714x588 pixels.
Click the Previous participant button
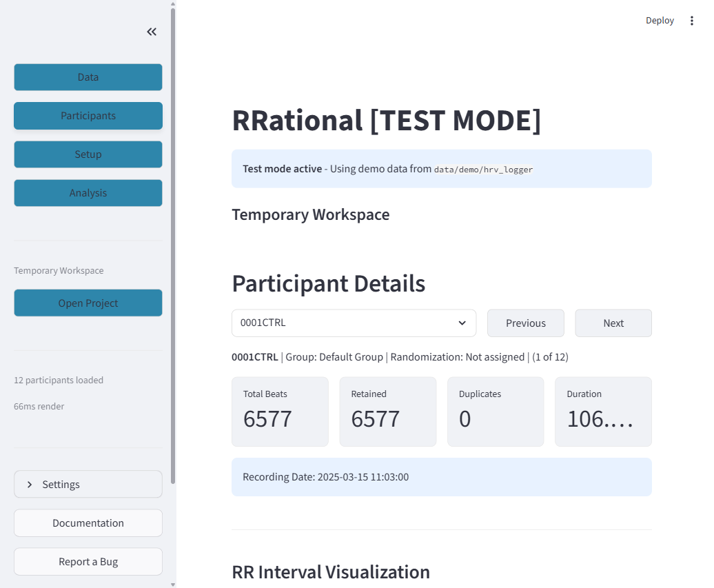525,323
